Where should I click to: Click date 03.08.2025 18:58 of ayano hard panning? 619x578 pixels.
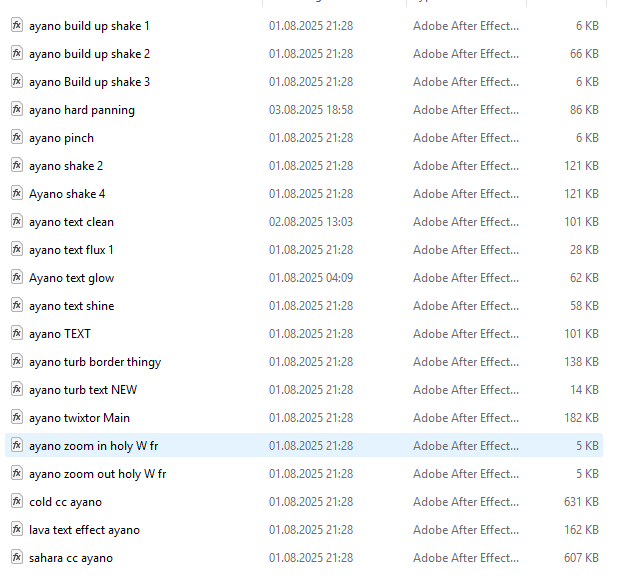coord(311,110)
